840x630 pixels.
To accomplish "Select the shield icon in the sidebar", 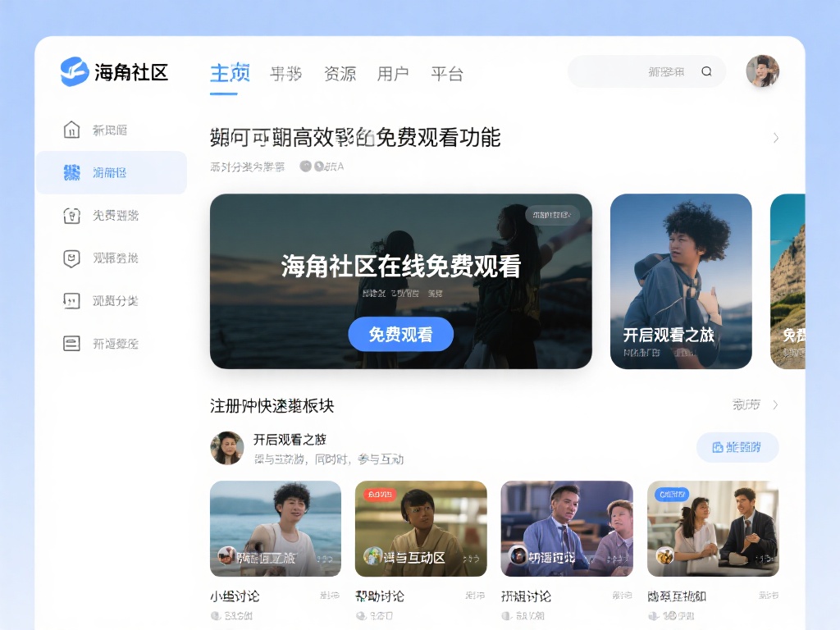I will [72, 258].
